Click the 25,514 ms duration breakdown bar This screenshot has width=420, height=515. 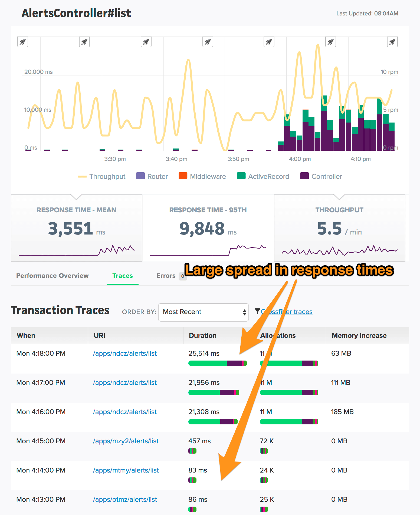(x=218, y=363)
